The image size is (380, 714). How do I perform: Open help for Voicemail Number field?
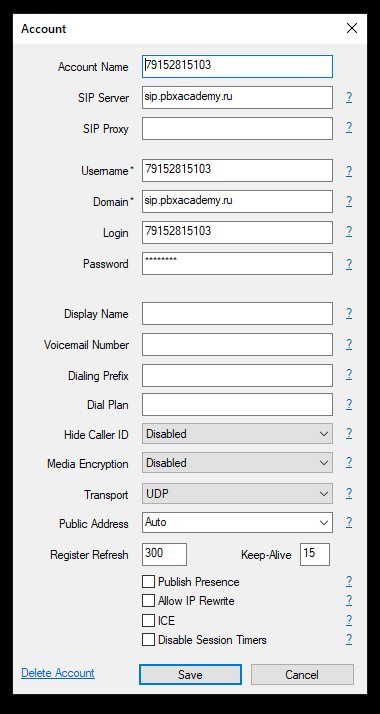tap(349, 344)
